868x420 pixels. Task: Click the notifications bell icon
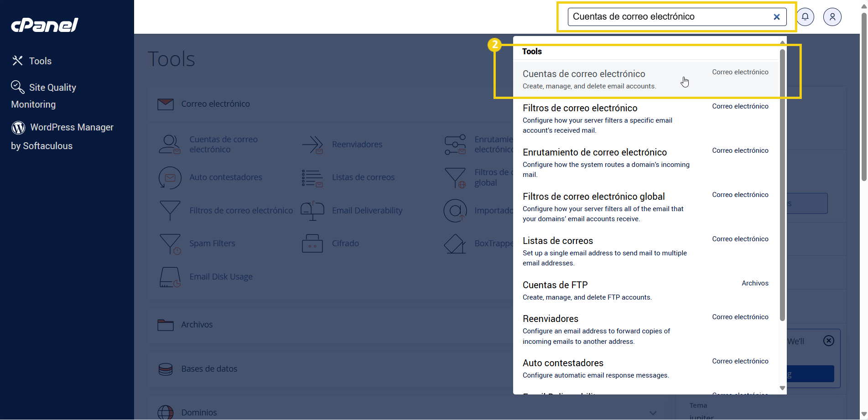point(805,17)
